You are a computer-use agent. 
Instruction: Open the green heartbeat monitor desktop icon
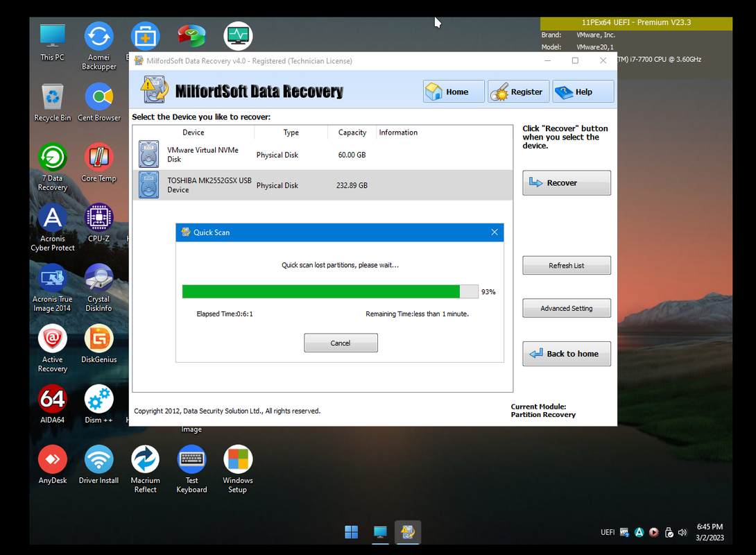pos(238,36)
